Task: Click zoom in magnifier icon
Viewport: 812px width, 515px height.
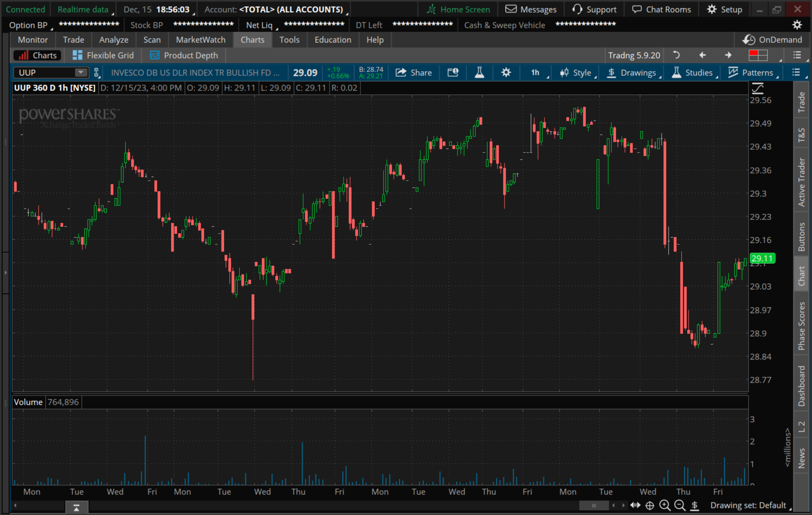Action: click(x=664, y=506)
